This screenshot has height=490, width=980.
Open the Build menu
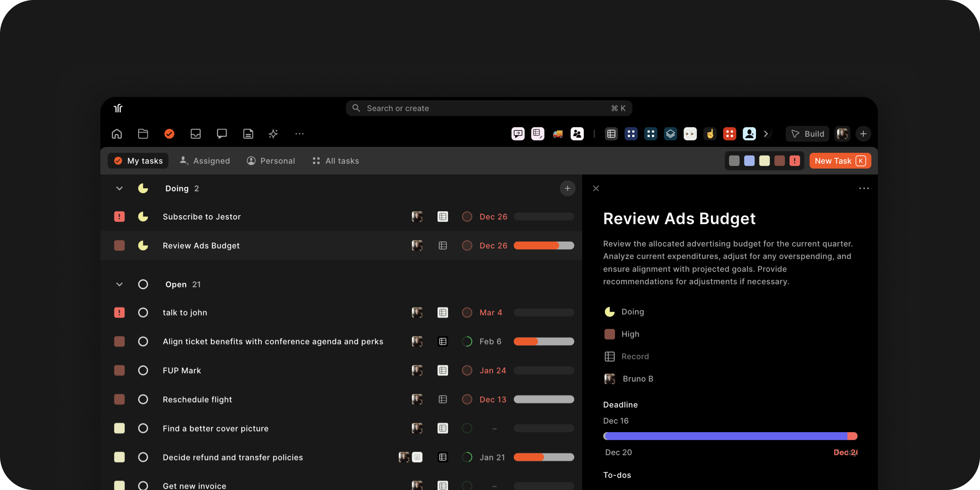pos(807,134)
